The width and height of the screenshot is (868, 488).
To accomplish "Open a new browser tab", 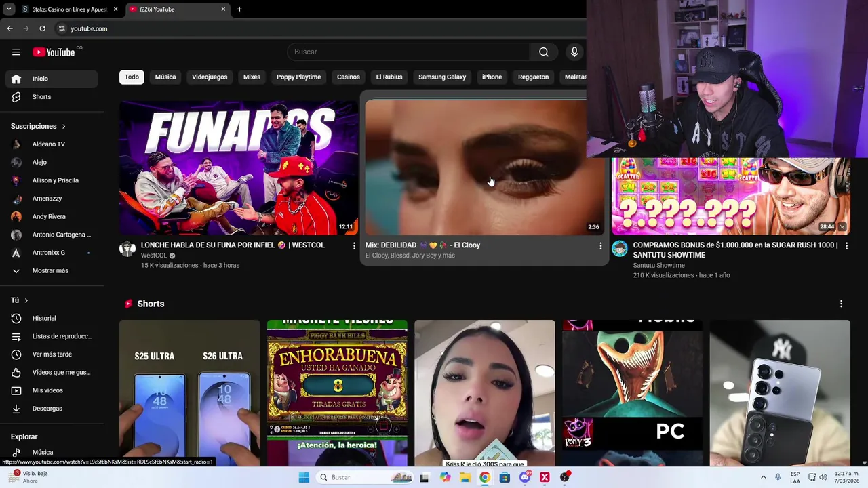I will pos(239,9).
